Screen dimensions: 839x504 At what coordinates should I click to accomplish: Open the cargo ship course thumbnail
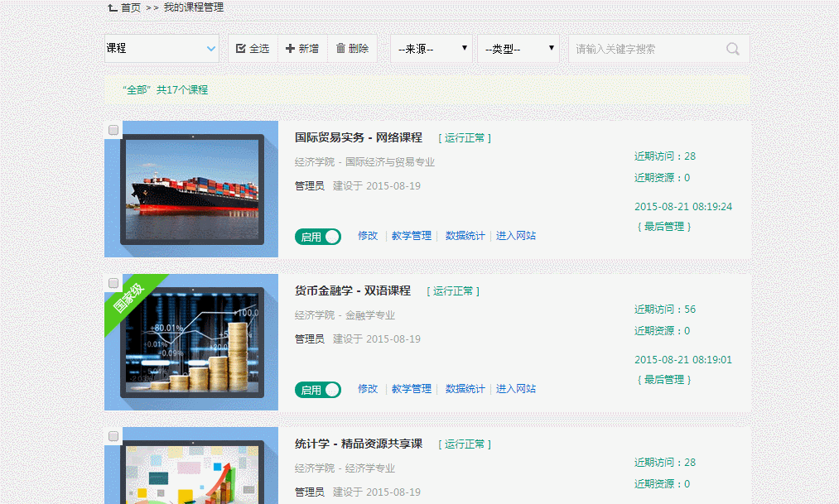192,190
